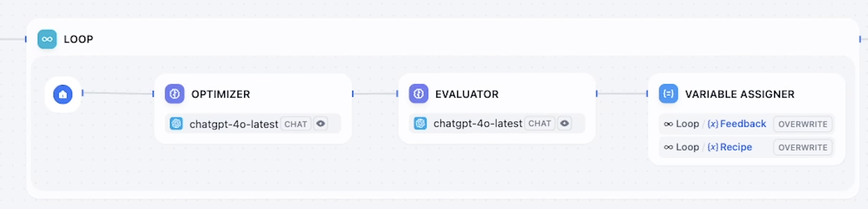Viewport: 868px width, 209px height.
Task: Click the Optimizer LLM node icon
Action: click(x=174, y=94)
